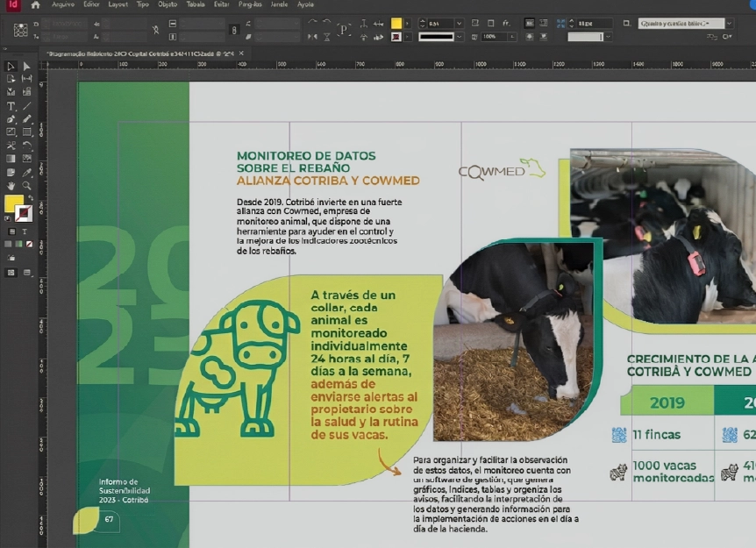The image size is (756, 548).
Task: Flip horizontal icon in control bar
Action: point(312,37)
